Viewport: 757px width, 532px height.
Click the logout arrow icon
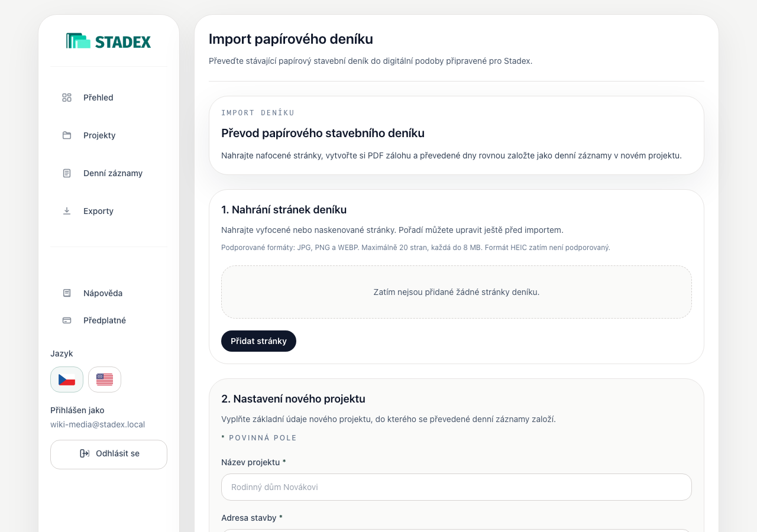85,453
